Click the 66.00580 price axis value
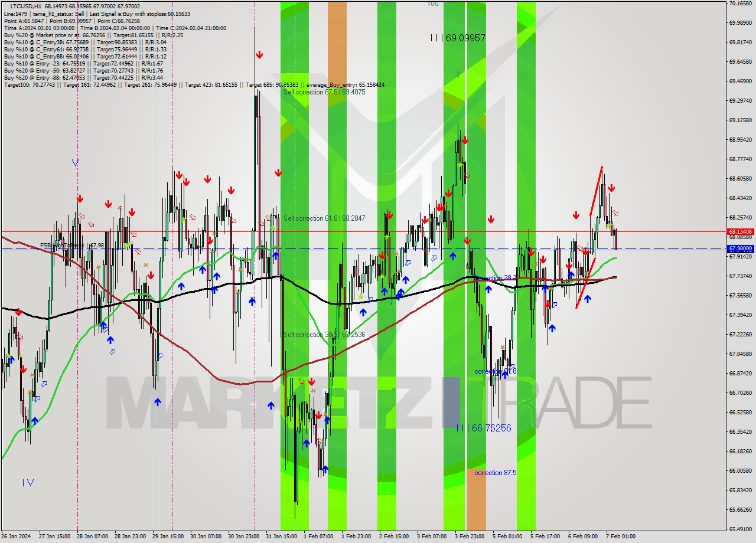The height and width of the screenshot is (543, 756). (740, 471)
